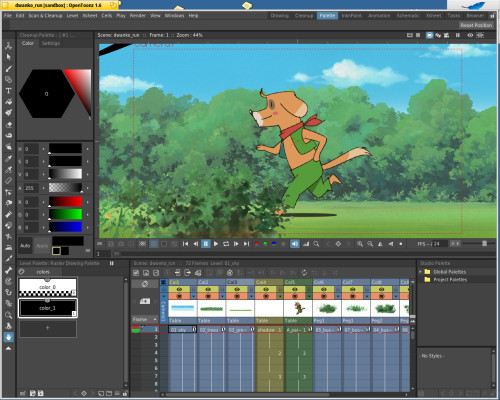The height and width of the screenshot is (400, 500).
Task: Select the Eraser tool
Action: (9, 124)
